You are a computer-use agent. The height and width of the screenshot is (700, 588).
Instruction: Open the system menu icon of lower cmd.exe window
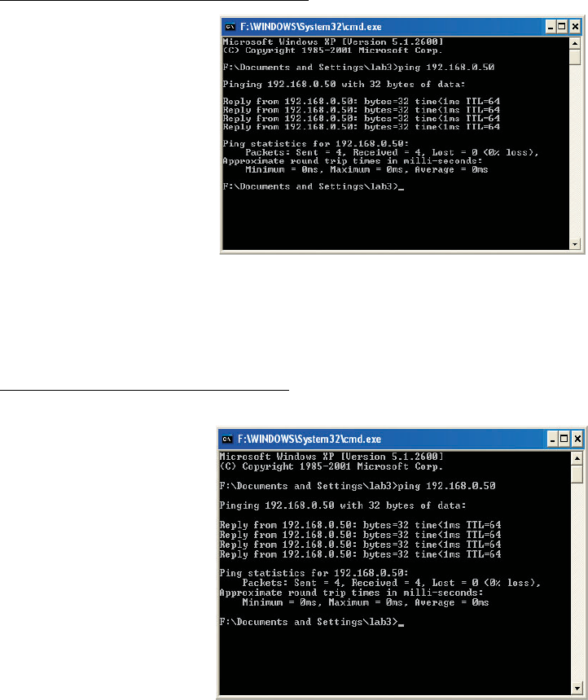227,440
